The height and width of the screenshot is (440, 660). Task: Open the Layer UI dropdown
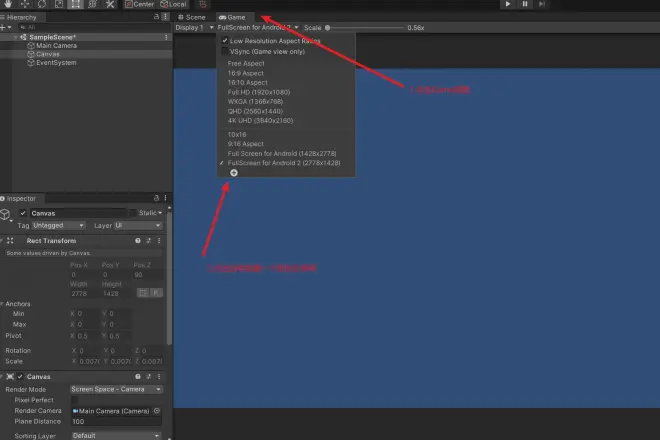click(138, 225)
